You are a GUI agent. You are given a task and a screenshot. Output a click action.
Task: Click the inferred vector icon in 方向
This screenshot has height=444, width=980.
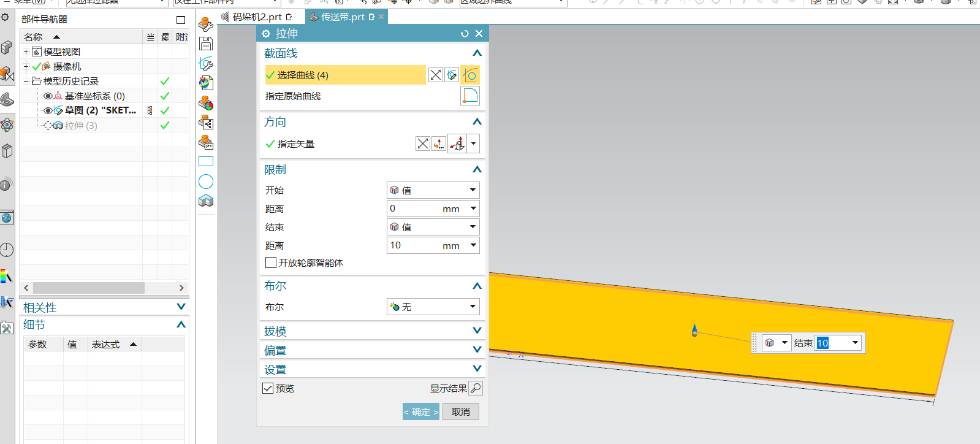point(457,144)
